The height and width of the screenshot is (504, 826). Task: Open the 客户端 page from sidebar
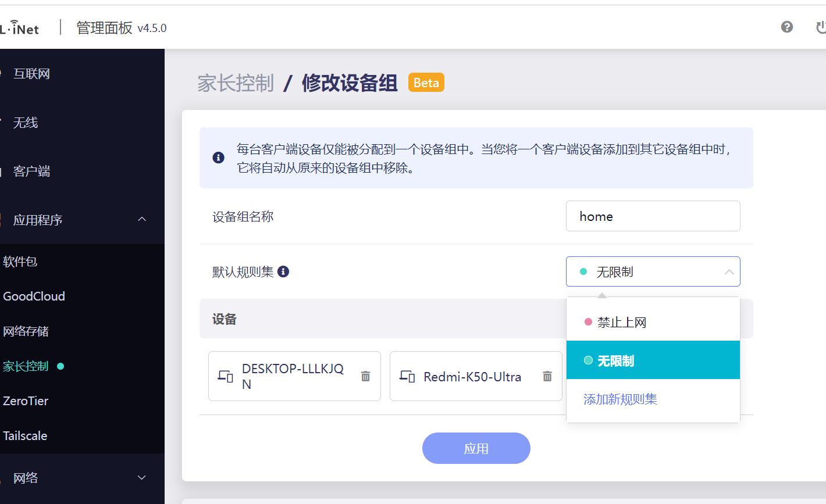(x=31, y=171)
